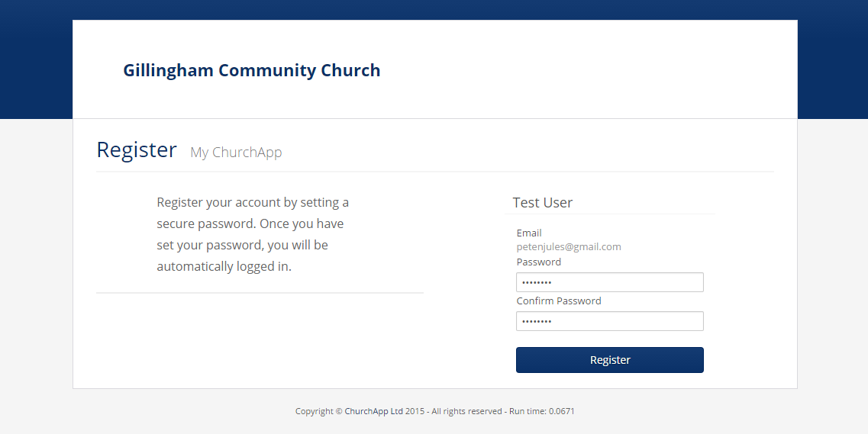Click the Register button
The width and height of the screenshot is (868, 434).
point(609,360)
